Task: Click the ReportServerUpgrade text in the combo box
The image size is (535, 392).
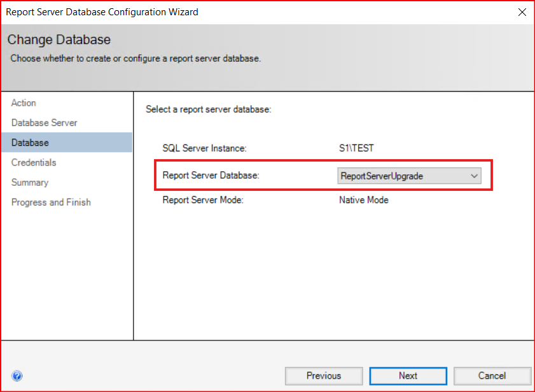Action: click(382, 176)
